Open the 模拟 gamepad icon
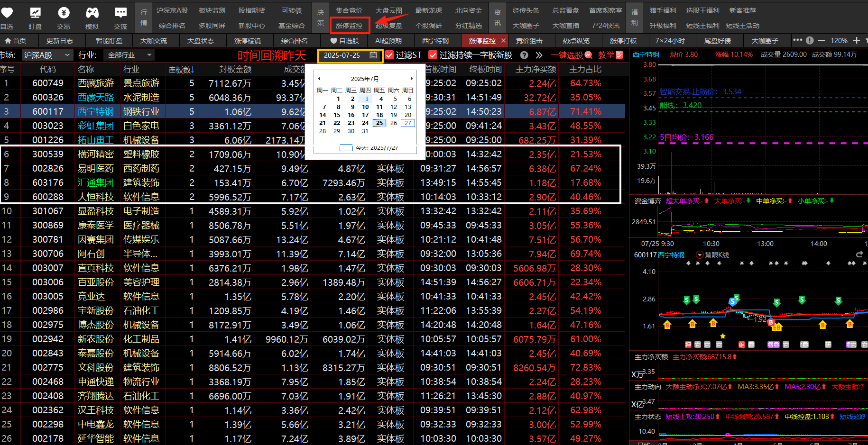The width and height of the screenshot is (868, 445). coord(92,13)
